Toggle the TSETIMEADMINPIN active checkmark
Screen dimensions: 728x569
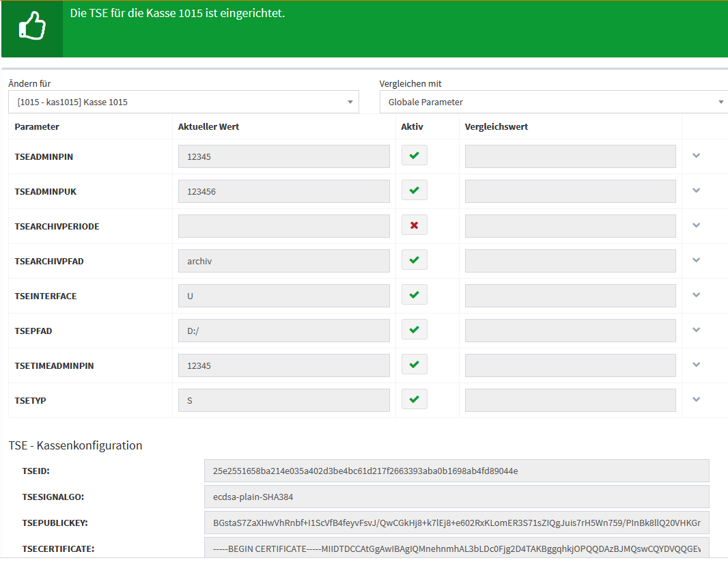(414, 365)
